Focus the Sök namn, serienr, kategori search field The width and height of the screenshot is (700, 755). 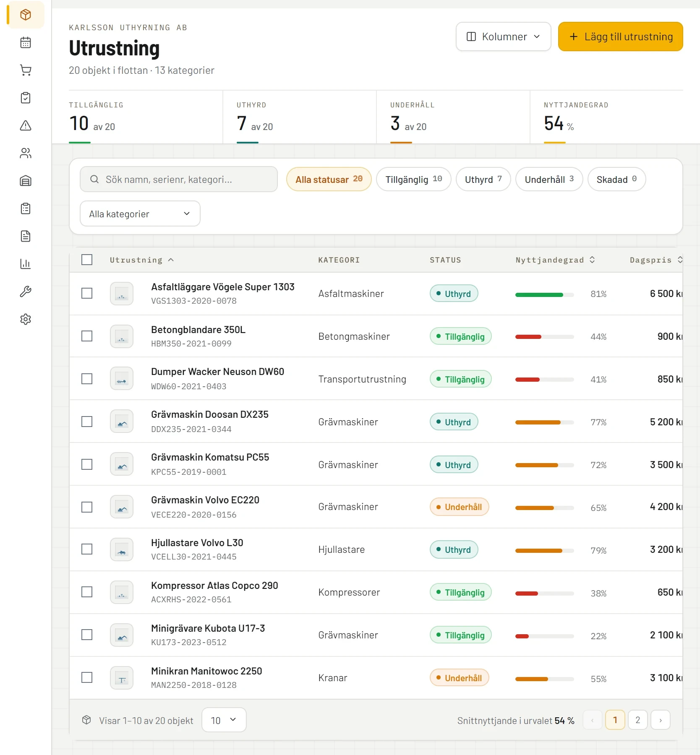point(179,180)
